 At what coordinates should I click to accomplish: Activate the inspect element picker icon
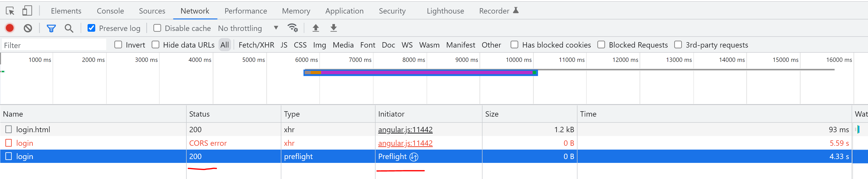10,10
